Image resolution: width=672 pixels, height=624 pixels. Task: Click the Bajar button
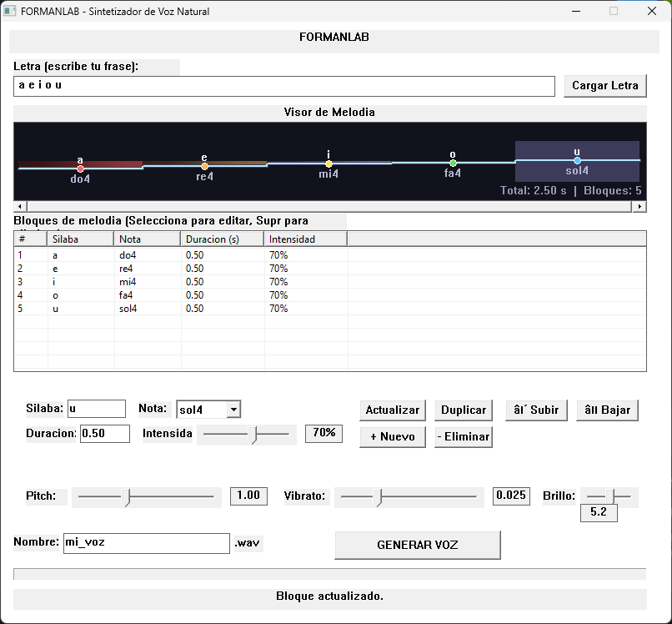(x=607, y=410)
